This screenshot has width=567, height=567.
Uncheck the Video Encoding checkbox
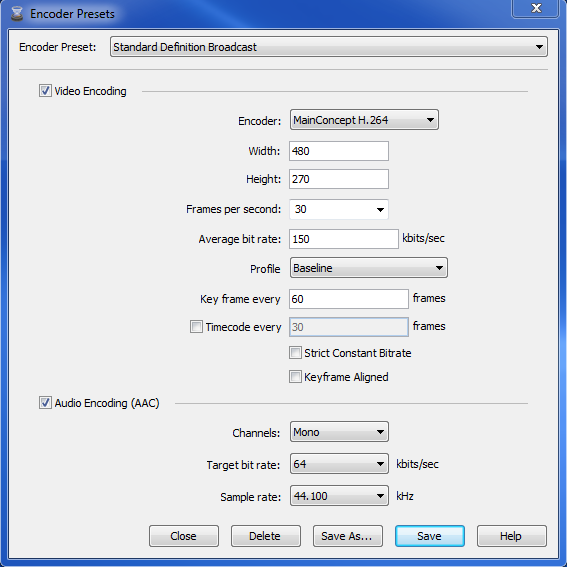(x=45, y=91)
